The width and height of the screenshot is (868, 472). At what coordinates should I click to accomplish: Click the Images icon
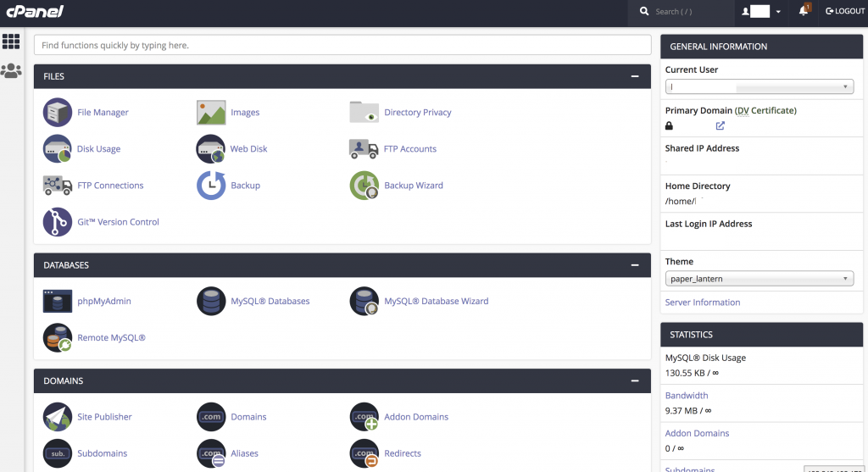point(211,113)
